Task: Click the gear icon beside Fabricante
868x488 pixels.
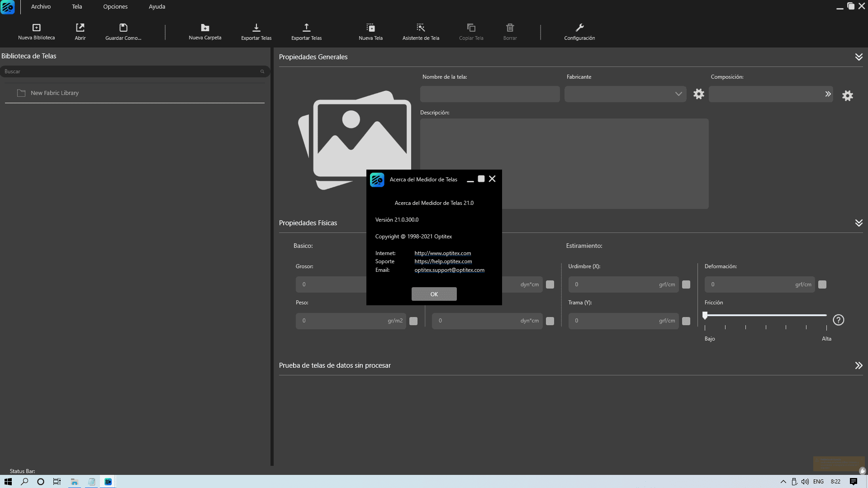Action: (x=699, y=94)
